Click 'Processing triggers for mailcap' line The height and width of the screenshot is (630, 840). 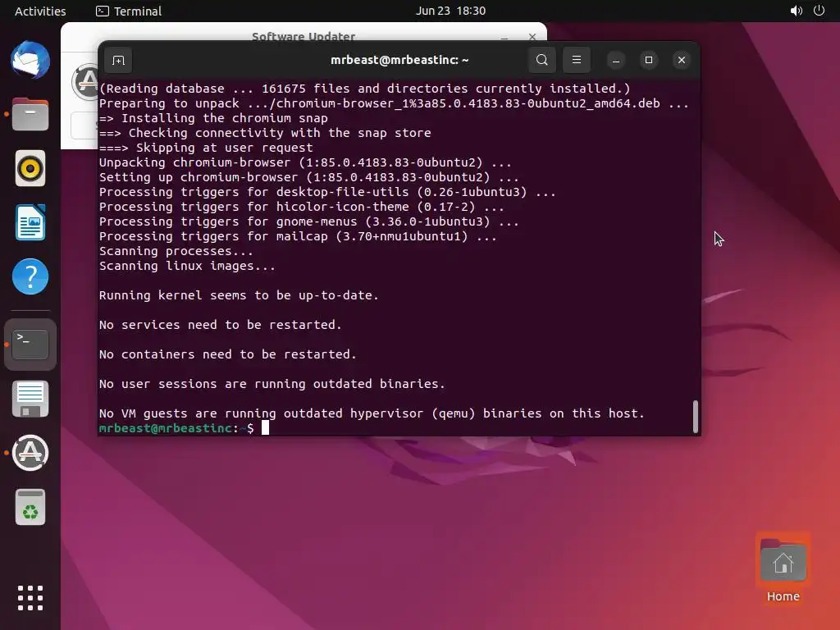tap(298, 236)
